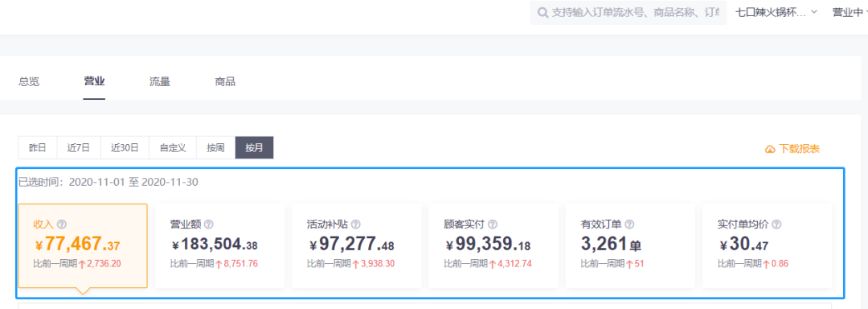Click the search magnifier icon

(543, 13)
